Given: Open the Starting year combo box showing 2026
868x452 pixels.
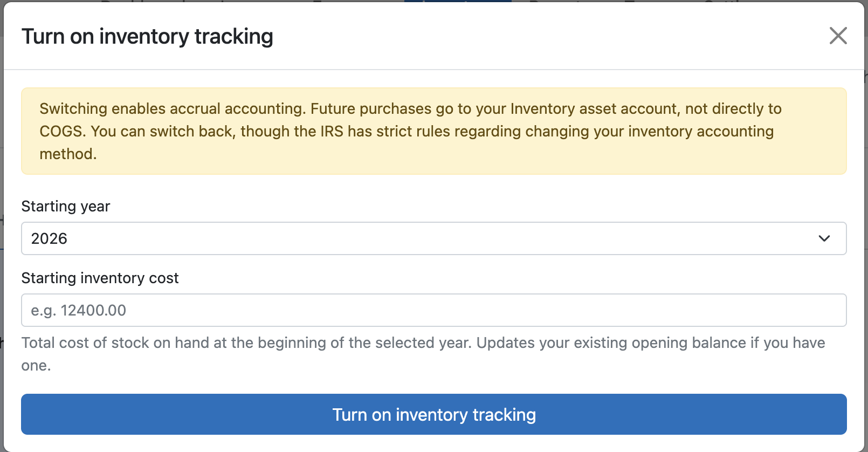Looking at the screenshot, I should pos(434,238).
